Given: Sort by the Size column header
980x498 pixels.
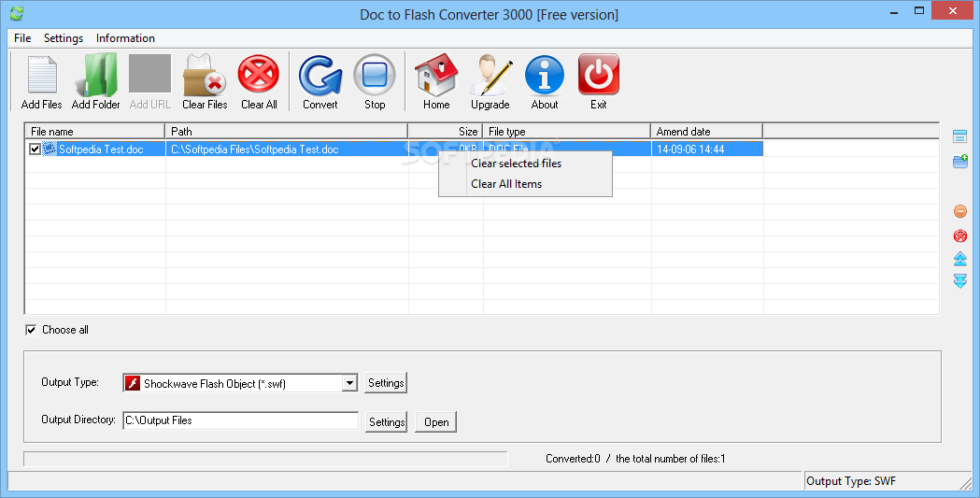Looking at the screenshot, I should (x=445, y=131).
